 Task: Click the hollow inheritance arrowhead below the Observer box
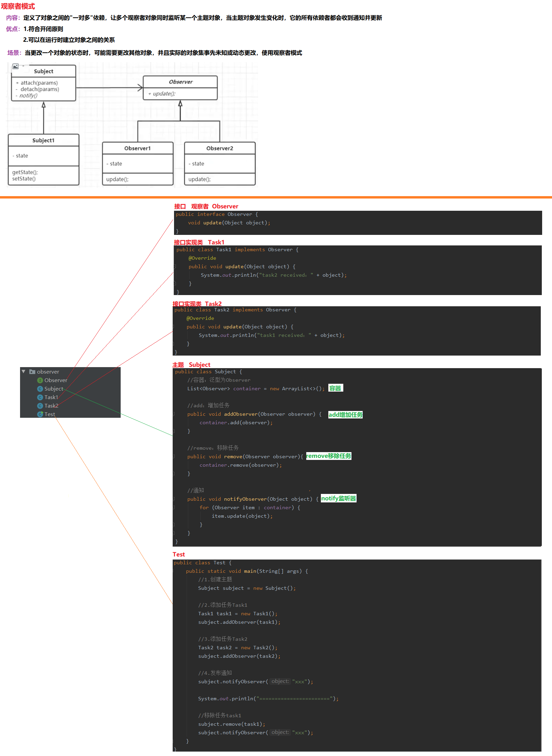pyautogui.click(x=180, y=103)
